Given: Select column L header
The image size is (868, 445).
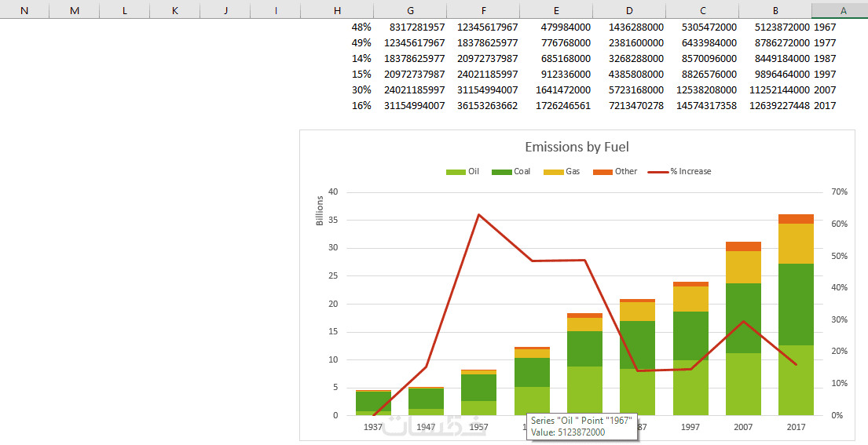Looking at the screenshot, I should tap(125, 10).
